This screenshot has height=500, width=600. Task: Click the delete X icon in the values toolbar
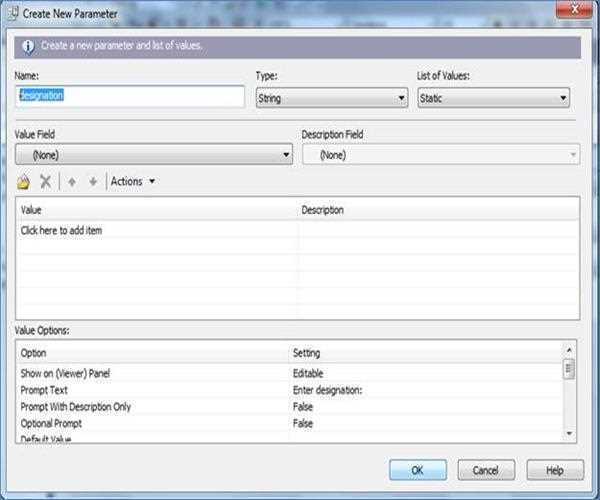coord(45,181)
